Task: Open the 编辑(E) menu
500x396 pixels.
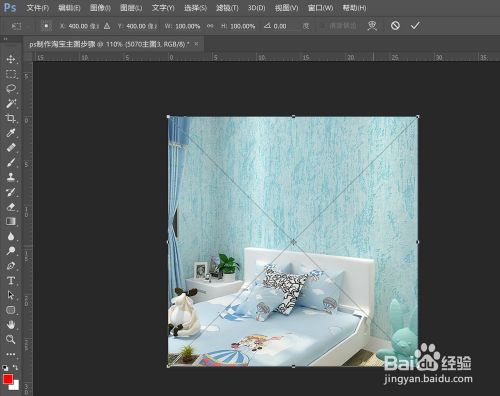Action: coord(69,8)
